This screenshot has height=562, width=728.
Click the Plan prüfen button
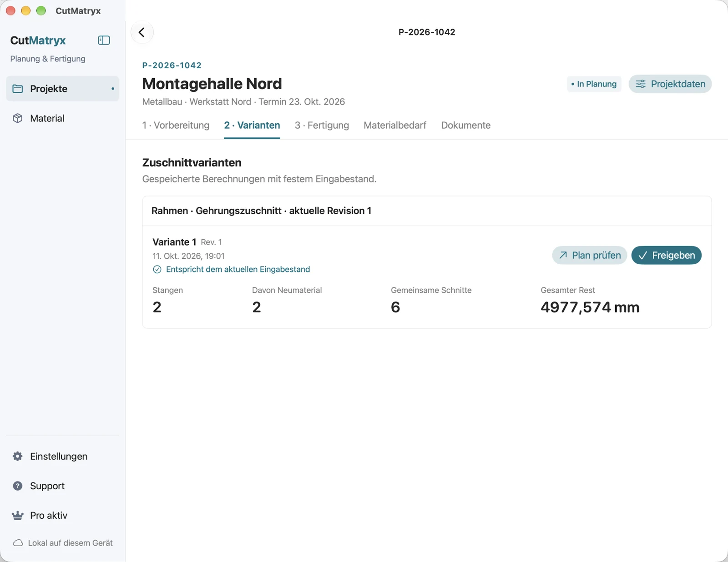click(590, 256)
